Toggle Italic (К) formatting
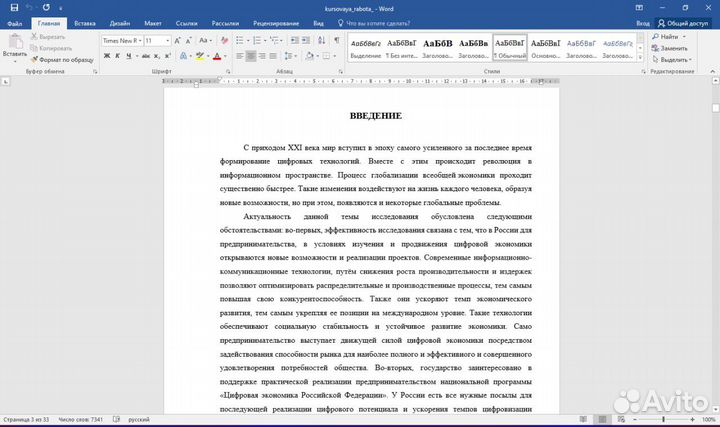 click(x=118, y=56)
